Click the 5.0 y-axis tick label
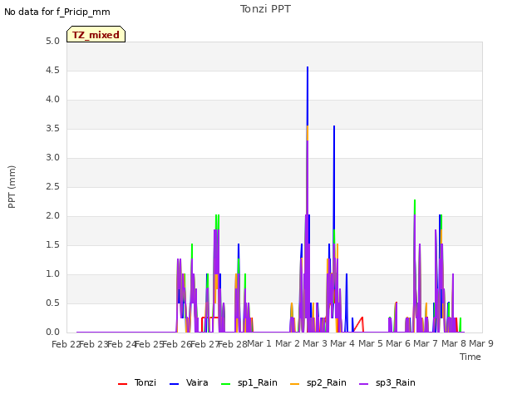This screenshot has width=532, height=399. pos(52,42)
